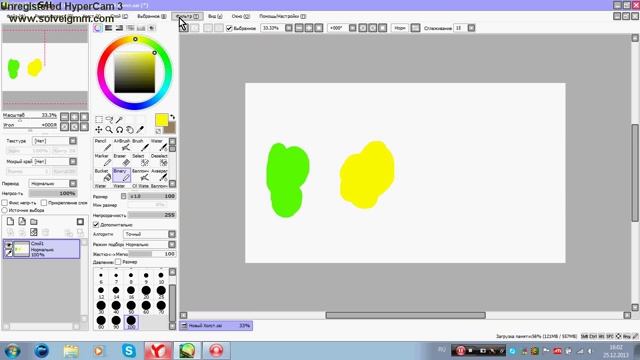
Task: Select the AirBrush tool
Action: pos(122,145)
